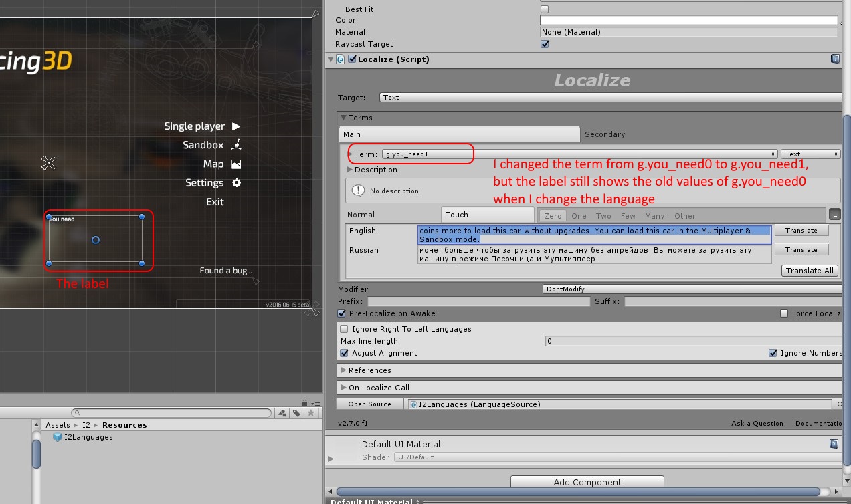Open help for Localize script component
The height and width of the screenshot is (504, 851).
point(835,59)
